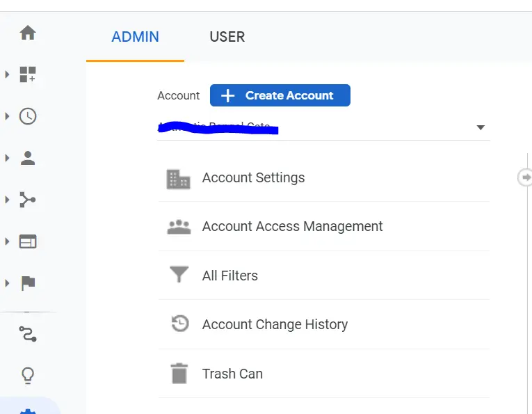Click the Home icon in sidebar

(28, 33)
